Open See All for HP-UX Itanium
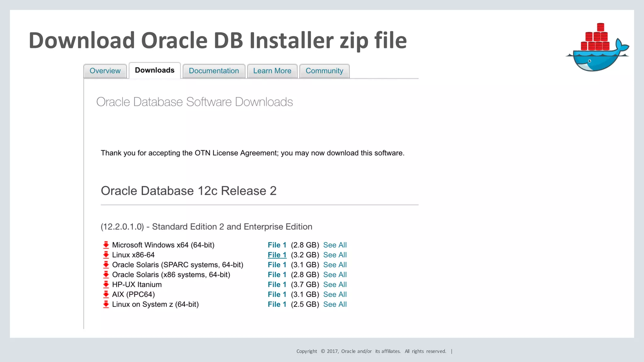This screenshot has width=644, height=362. (335, 285)
